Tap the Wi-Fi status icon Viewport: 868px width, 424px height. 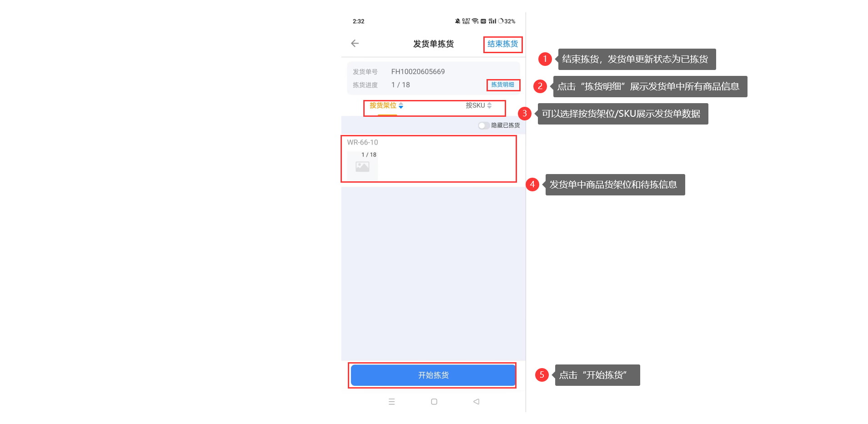475,21
